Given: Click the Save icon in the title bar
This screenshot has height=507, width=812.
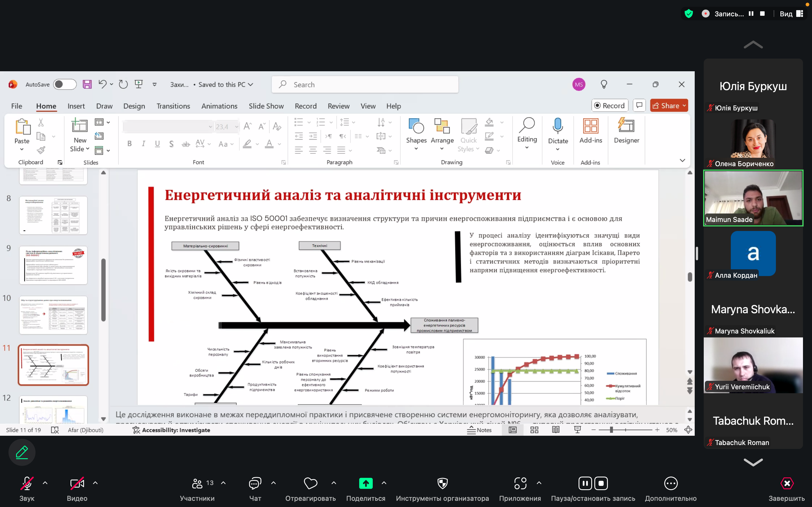Looking at the screenshot, I should pyautogui.click(x=87, y=84).
